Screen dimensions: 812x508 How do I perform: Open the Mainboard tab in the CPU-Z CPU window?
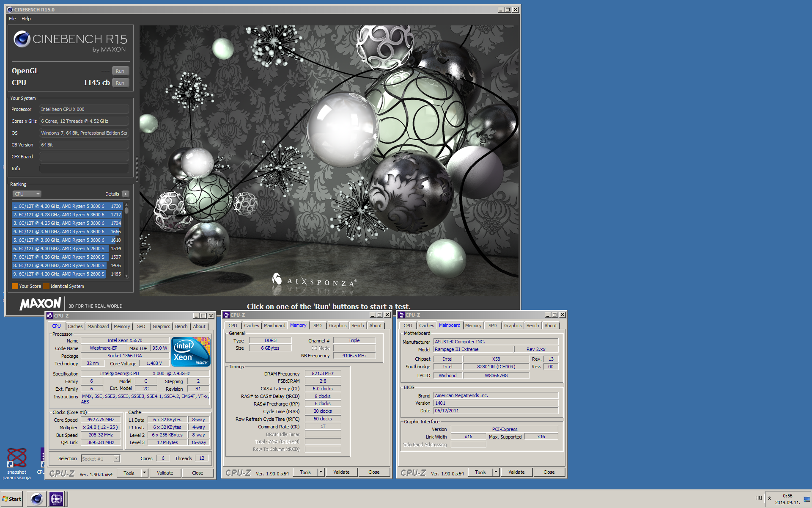(98, 326)
